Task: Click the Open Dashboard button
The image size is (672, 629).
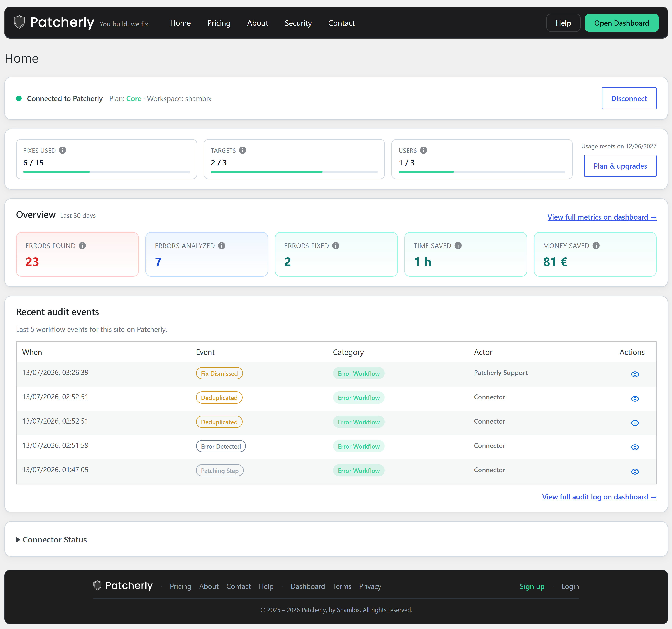Action: click(x=622, y=23)
